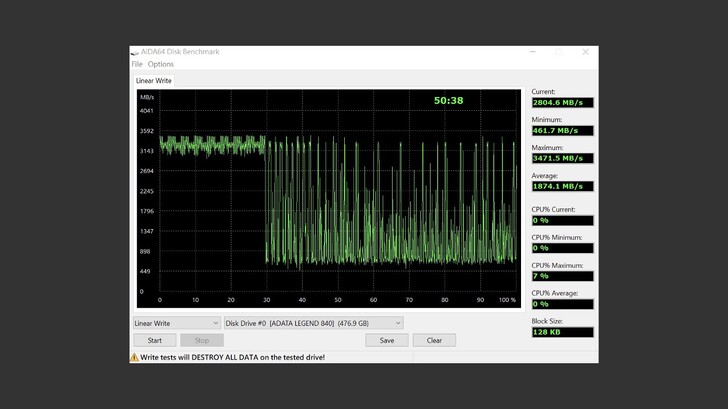Click the Maximum 3471.5 MB/s readout
The width and height of the screenshot is (728, 409).
click(x=562, y=158)
